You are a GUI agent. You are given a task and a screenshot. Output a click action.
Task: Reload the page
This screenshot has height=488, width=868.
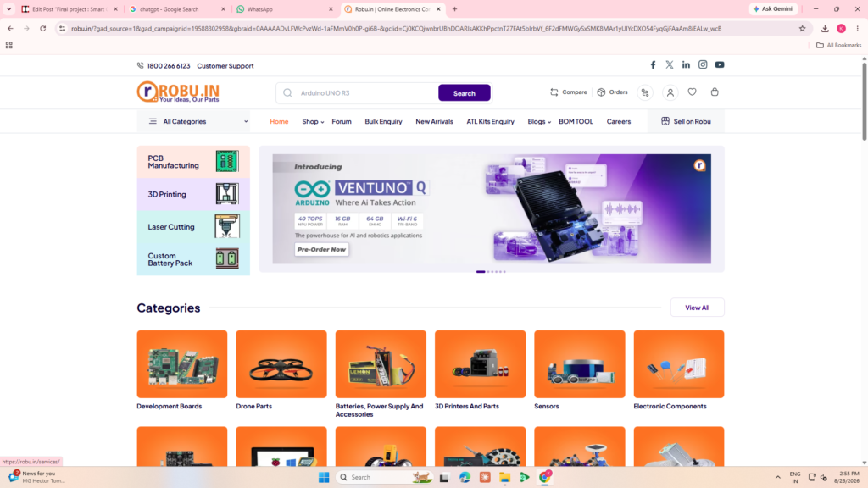point(42,28)
